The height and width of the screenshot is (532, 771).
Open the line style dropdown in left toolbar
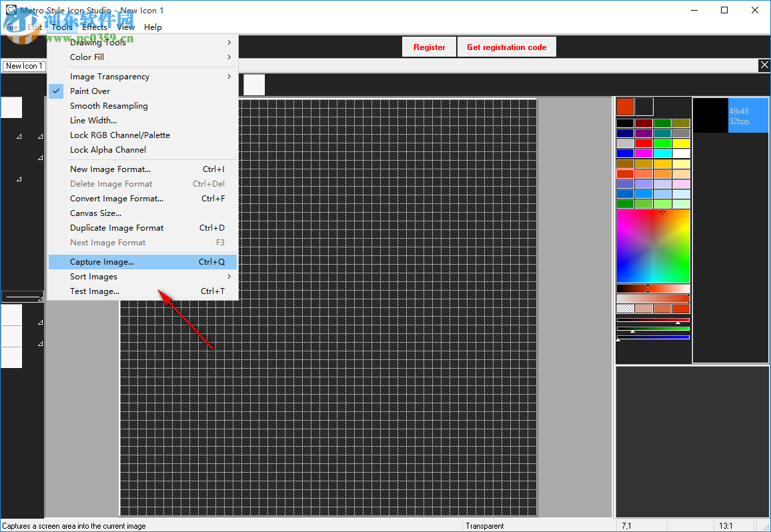click(x=23, y=297)
